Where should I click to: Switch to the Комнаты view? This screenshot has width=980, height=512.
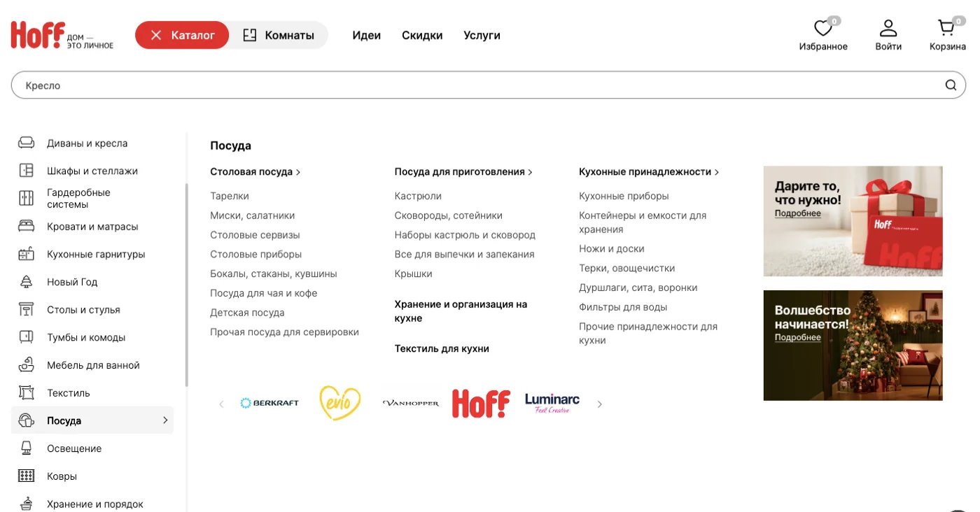(x=279, y=35)
